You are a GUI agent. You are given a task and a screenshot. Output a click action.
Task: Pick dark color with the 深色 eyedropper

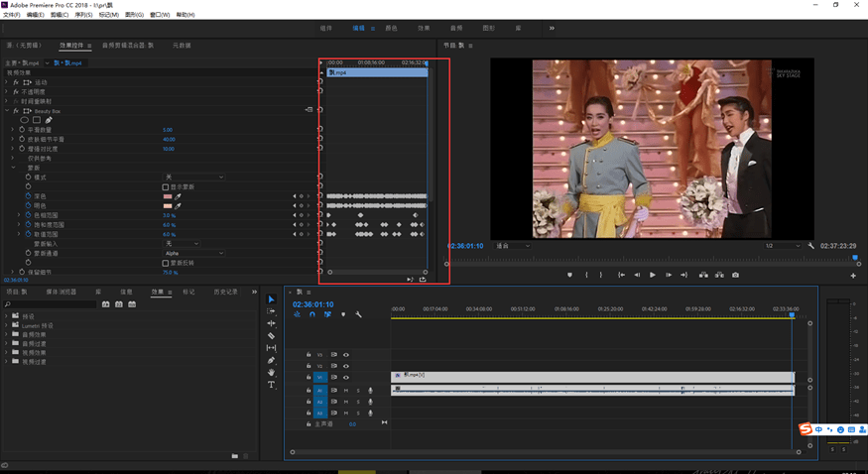click(180, 196)
